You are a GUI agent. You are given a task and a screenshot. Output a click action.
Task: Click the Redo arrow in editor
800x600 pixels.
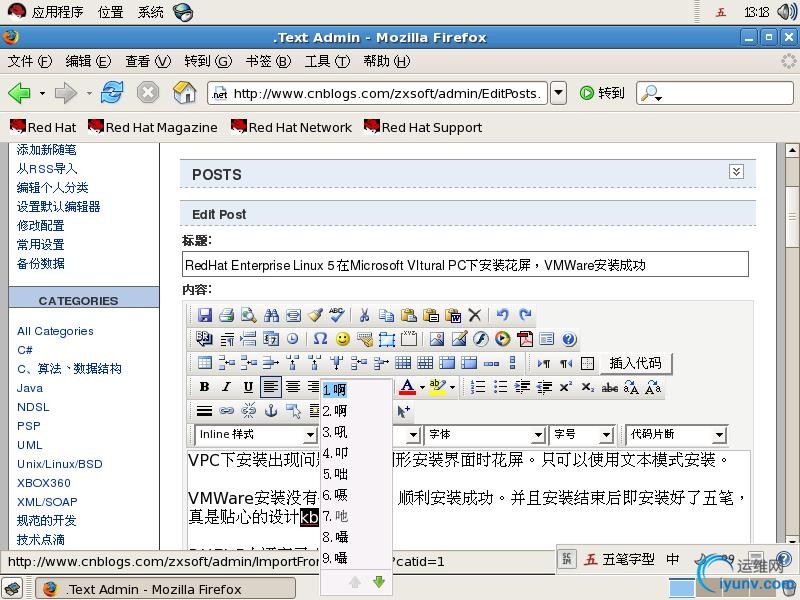(x=525, y=315)
